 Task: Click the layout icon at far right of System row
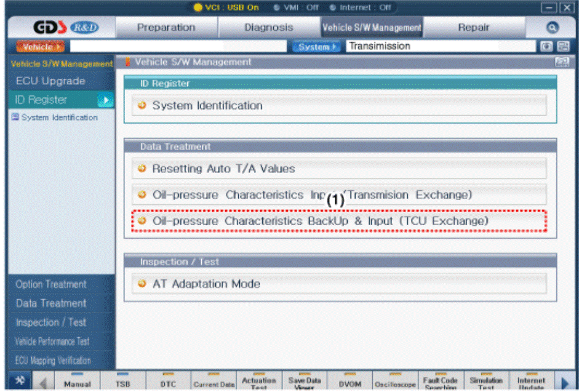[x=562, y=46]
